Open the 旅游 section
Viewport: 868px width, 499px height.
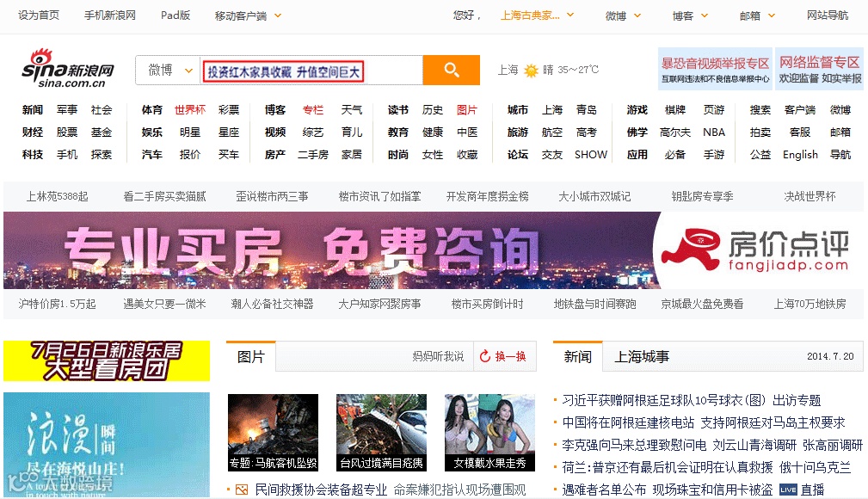click(x=518, y=132)
